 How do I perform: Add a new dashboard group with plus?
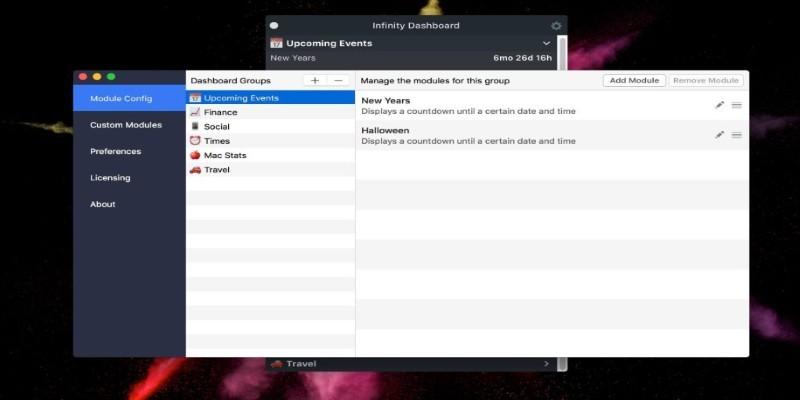315,80
